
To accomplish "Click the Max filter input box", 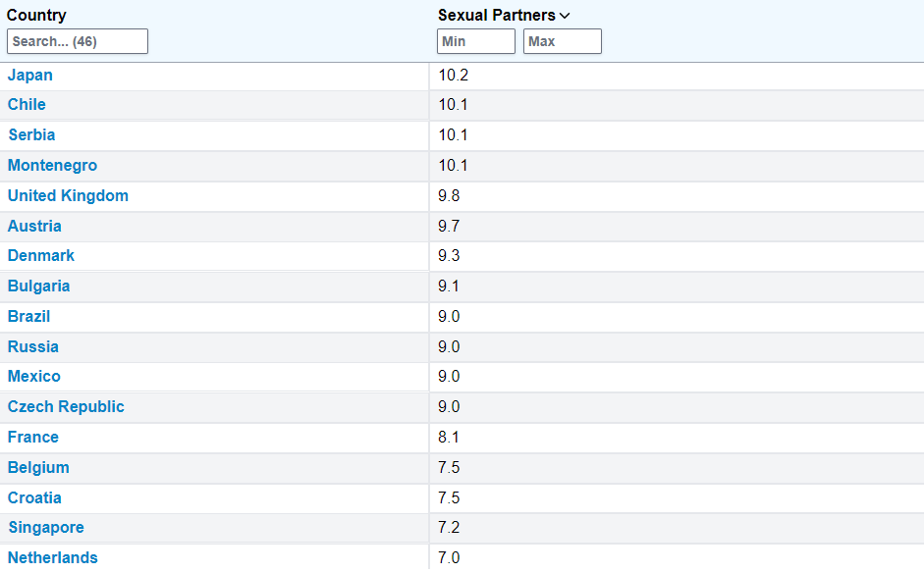I will tap(562, 41).
